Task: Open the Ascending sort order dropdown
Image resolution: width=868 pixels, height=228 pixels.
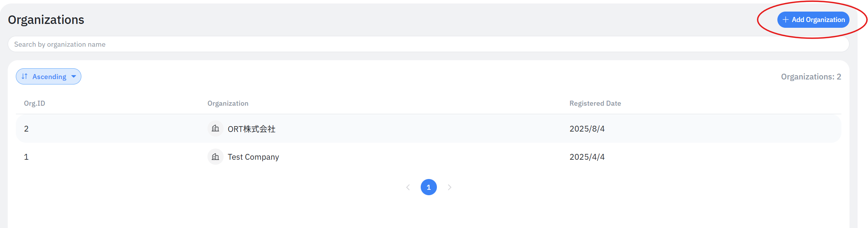Action: [49, 76]
